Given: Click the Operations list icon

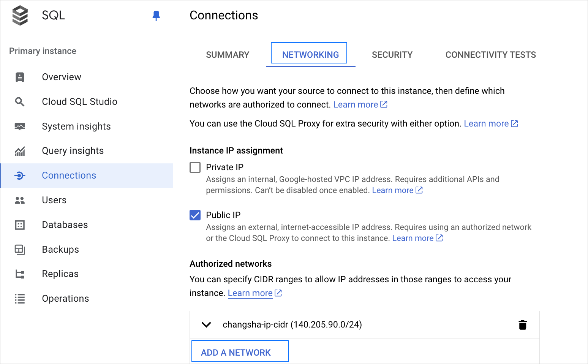Looking at the screenshot, I should (x=20, y=299).
